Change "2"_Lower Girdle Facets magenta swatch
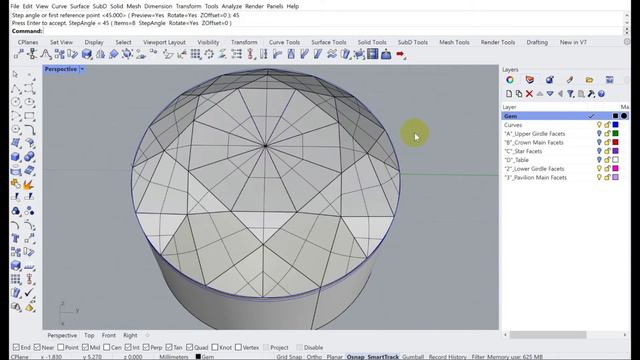Image resolution: width=640 pixels, height=360 pixels. pyautogui.click(x=616, y=169)
